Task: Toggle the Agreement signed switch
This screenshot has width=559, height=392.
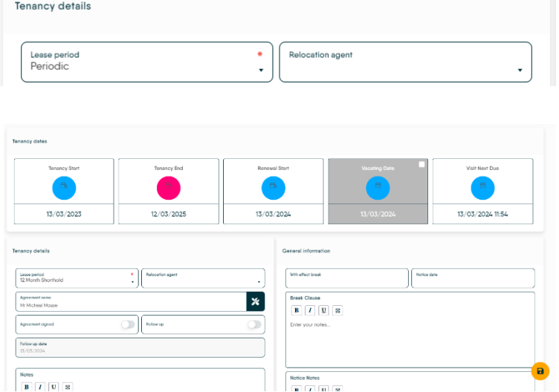Action: 129,324
